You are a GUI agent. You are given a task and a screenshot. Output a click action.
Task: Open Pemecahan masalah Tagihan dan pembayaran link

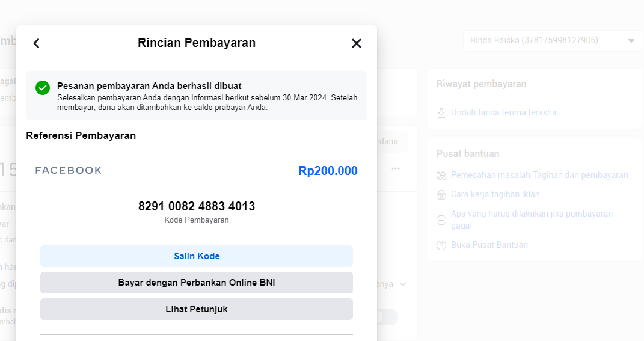click(539, 176)
